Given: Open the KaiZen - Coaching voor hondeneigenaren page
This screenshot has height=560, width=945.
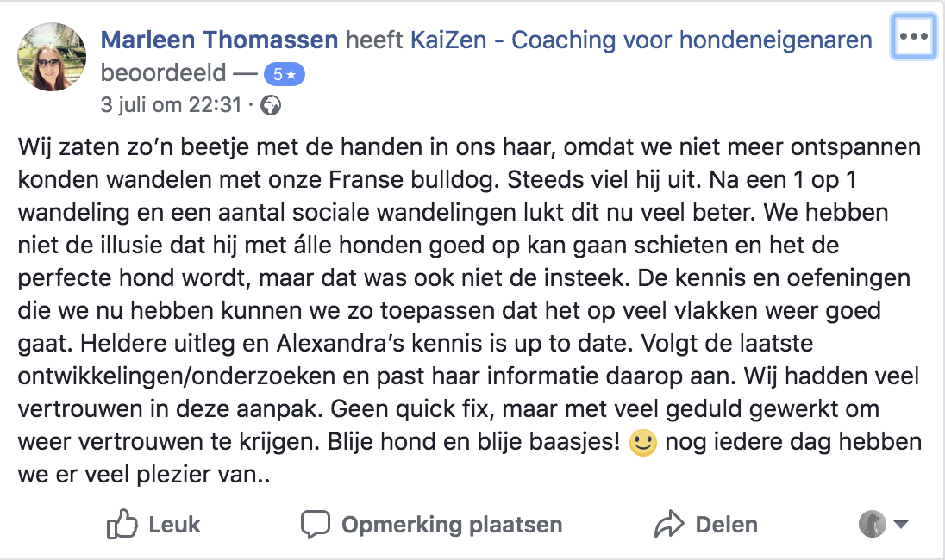Looking at the screenshot, I should [x=641, y=40].
